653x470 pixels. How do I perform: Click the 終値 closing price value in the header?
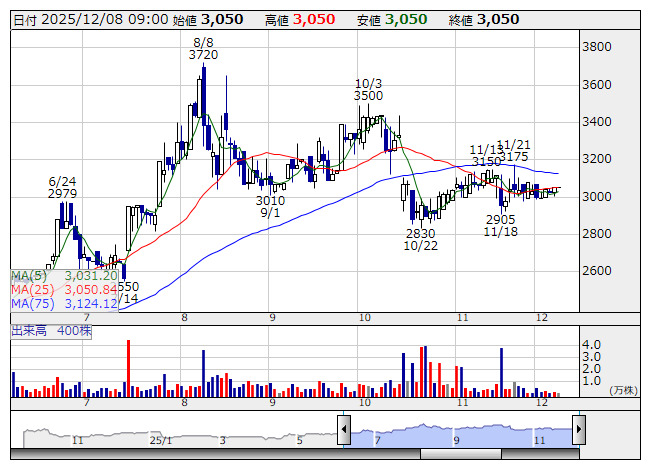497,19
